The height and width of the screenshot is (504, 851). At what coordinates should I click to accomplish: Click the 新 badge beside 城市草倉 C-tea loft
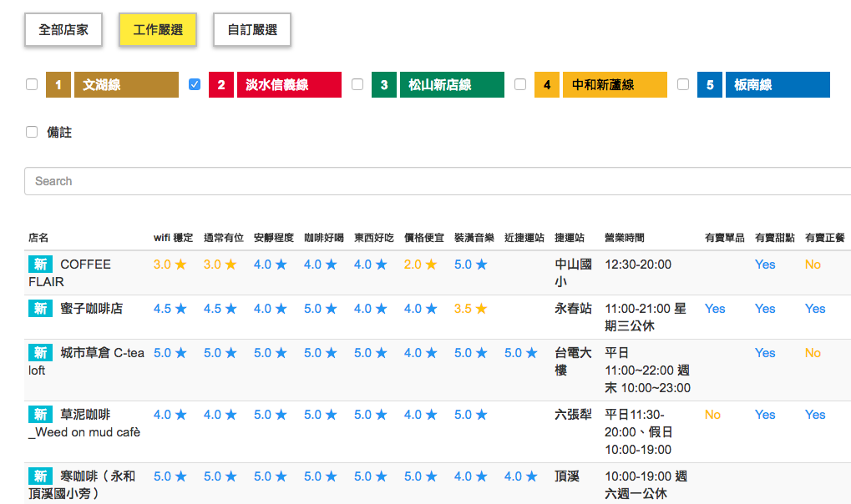pyautogui.click(x=41, y=353)
